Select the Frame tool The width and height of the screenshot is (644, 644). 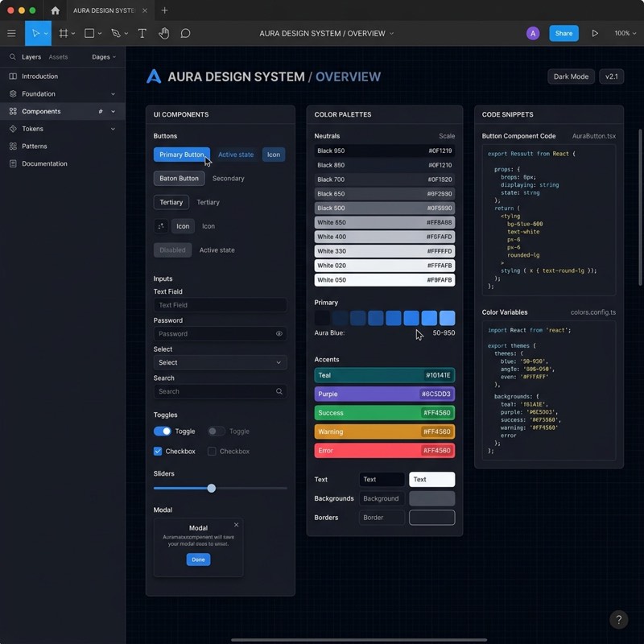pyautogui.click(x=64, y=33)
